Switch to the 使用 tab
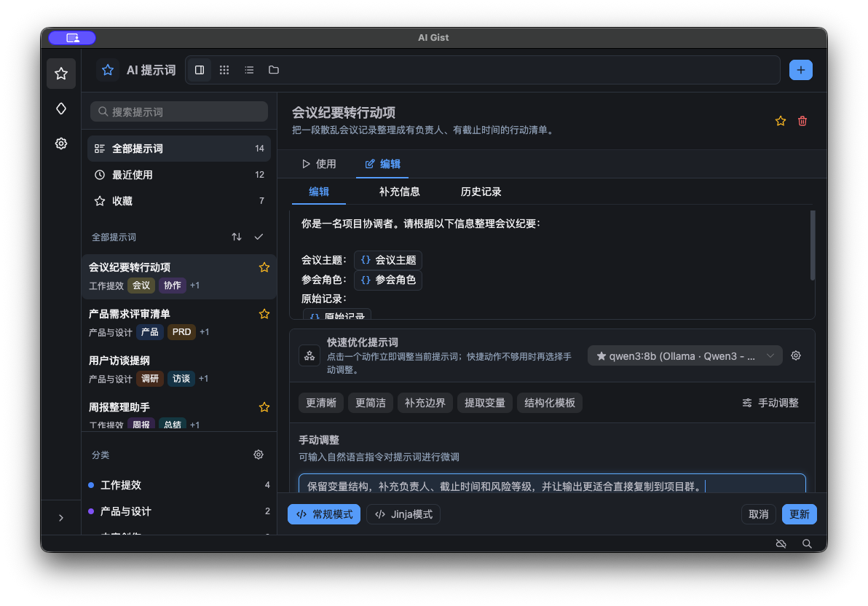Viewport: 868px width, 606px height. coord(319,164)
